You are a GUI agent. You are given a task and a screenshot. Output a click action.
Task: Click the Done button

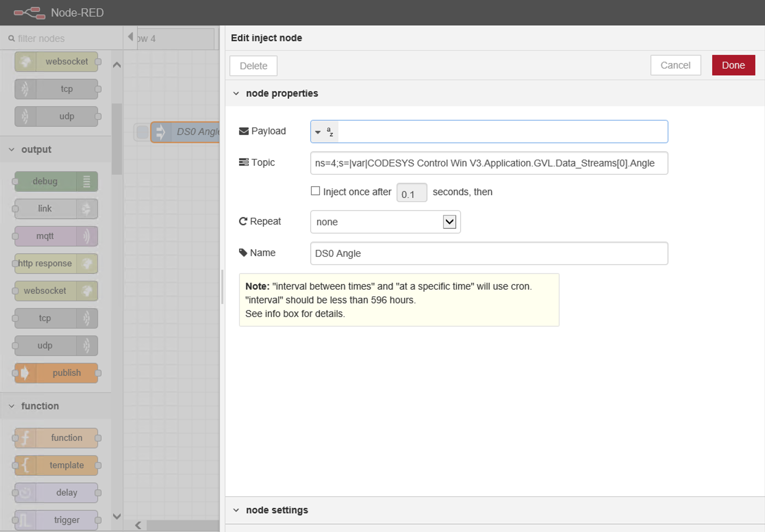click(733, 65)
